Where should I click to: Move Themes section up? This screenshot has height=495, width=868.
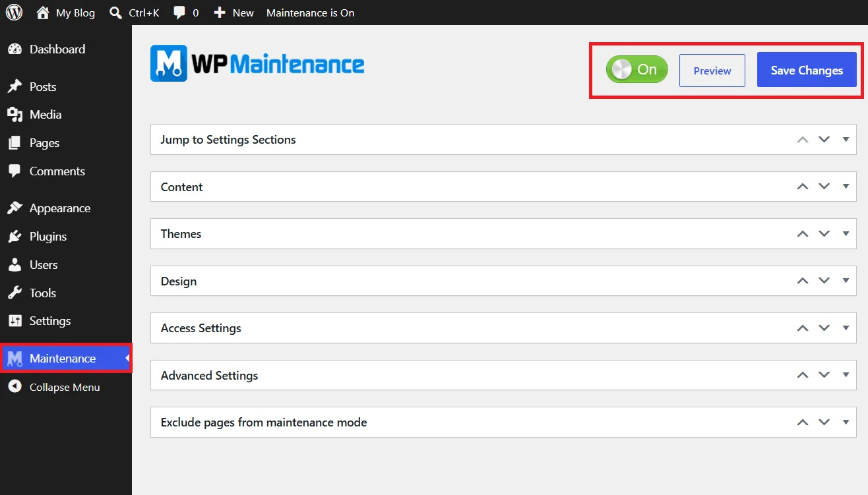[803, 233]
